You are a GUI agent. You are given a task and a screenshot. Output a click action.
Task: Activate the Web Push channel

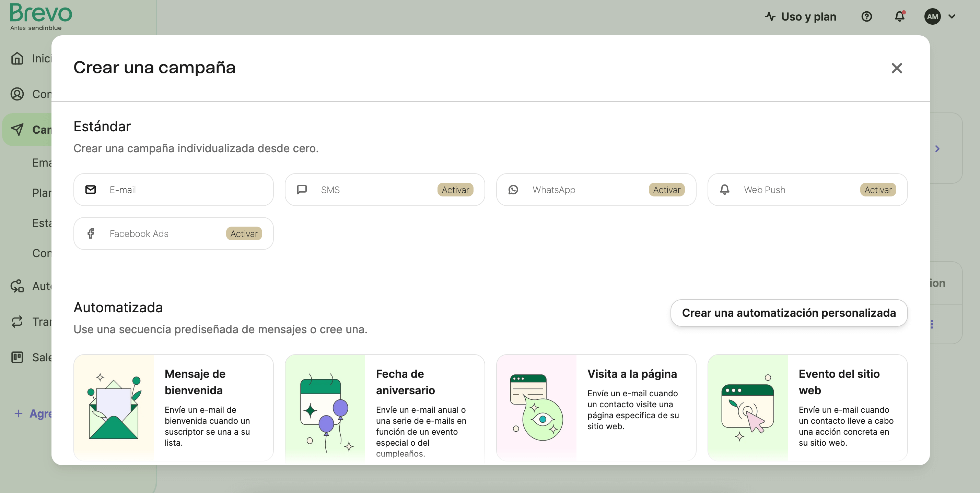pos(878,190)
